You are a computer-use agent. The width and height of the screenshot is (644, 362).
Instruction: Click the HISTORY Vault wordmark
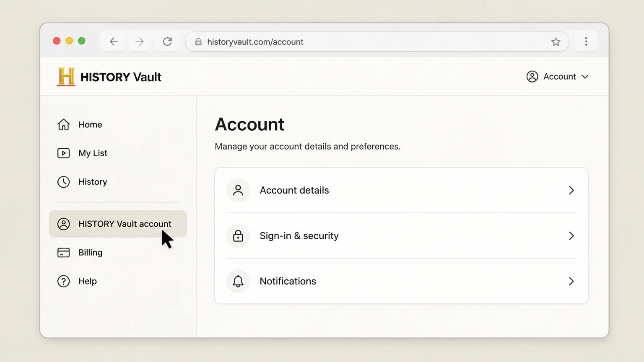(121, 77)
